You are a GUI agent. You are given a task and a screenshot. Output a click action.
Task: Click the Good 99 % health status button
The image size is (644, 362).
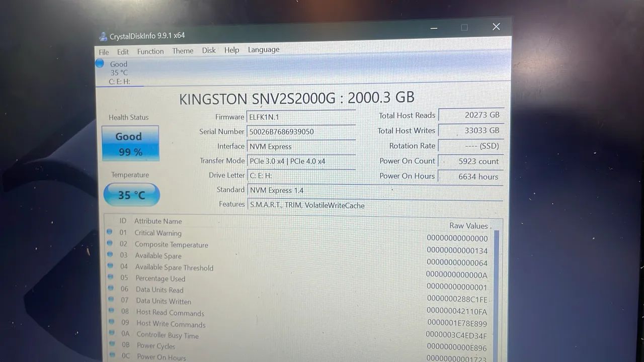click(x=130, y=143)
